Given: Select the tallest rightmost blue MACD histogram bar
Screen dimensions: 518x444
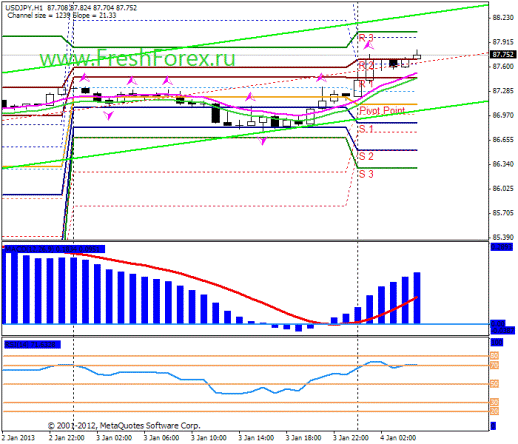Looking at the screenshot, I should tap(417, 298).
